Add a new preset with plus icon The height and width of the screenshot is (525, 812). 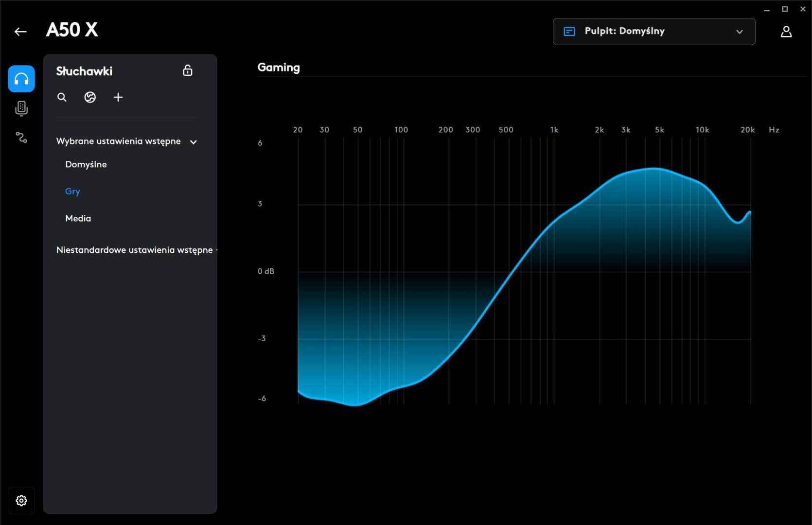coord(118,97)
